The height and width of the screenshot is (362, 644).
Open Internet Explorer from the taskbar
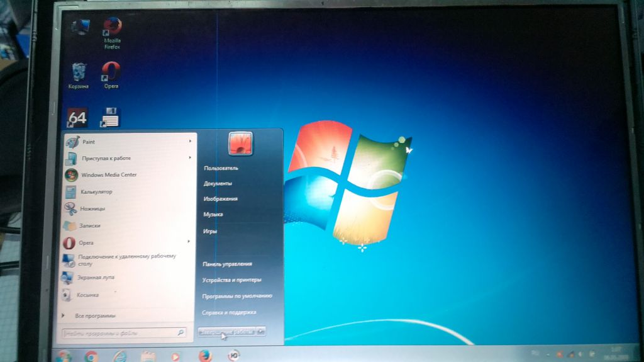[x=119, y=356]
